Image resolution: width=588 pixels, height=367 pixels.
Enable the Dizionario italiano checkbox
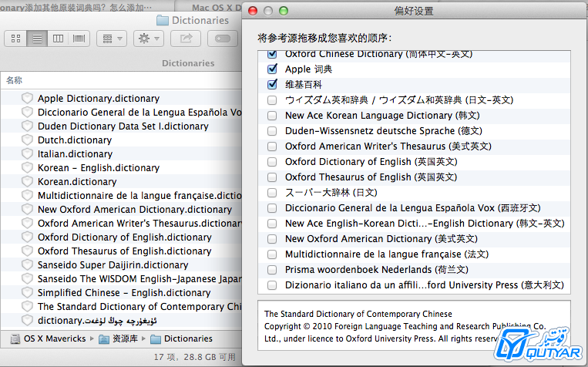[x=272, y=285]
